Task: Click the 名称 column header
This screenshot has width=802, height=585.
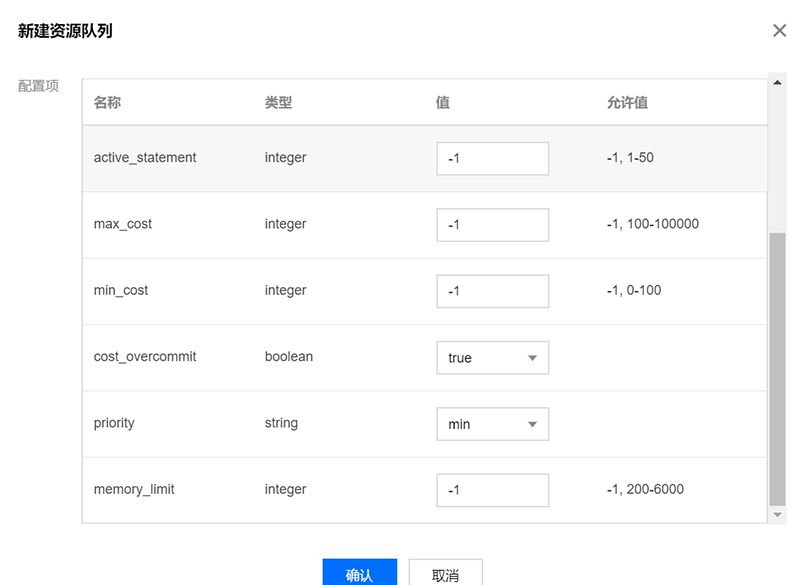Action: [x=107, y=102]
